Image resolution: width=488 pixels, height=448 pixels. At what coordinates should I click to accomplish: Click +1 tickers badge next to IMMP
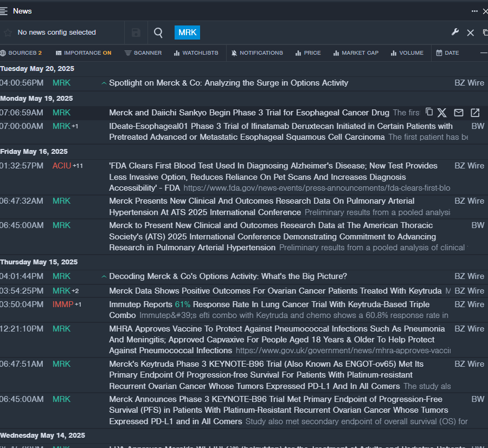click(78, 304)
